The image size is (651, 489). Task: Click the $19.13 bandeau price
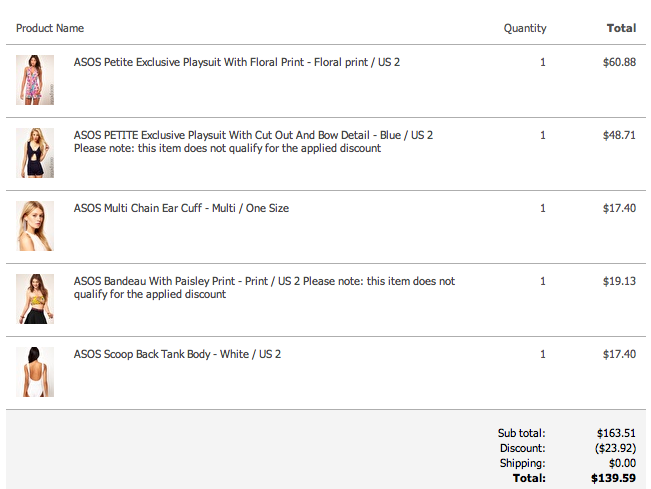click(619, 281)
